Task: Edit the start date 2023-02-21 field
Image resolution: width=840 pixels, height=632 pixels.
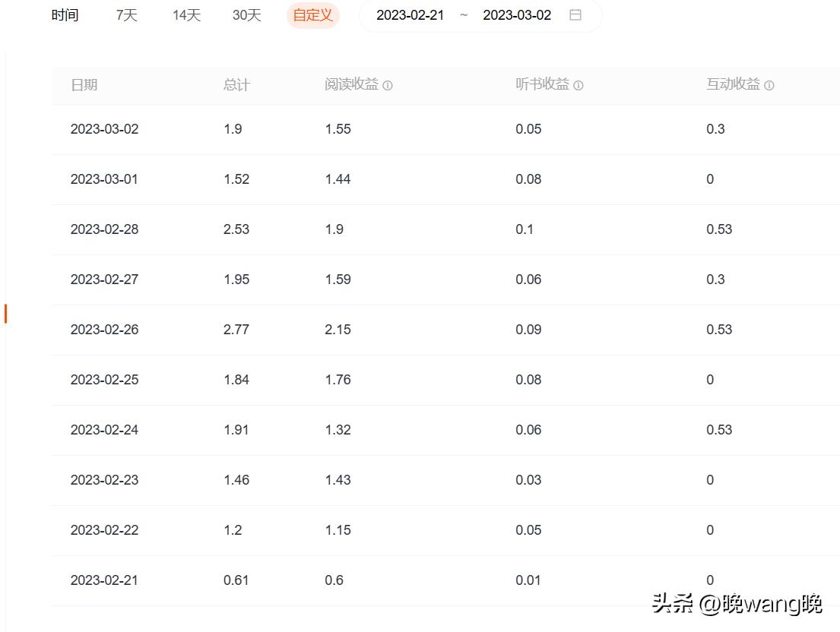Action: tap(410, 15)
